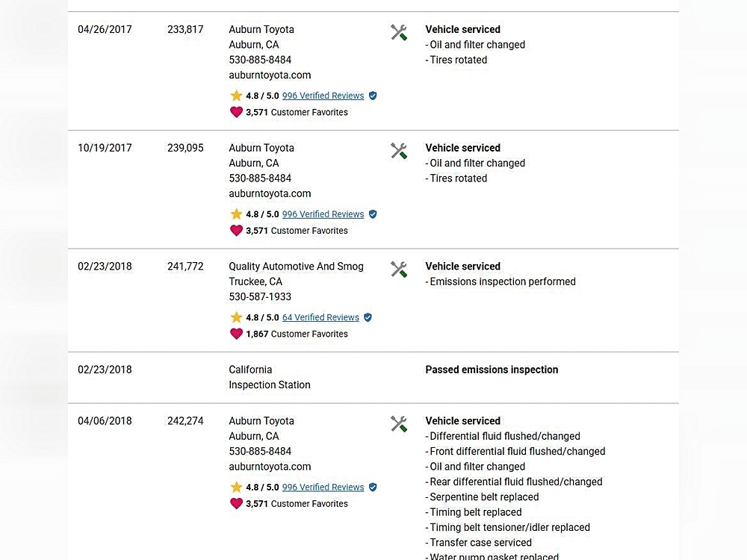Viewport: 747px width, 560px height.
Task: Click heart favorites icon in 04/06/2018 record
Action: 236,503
